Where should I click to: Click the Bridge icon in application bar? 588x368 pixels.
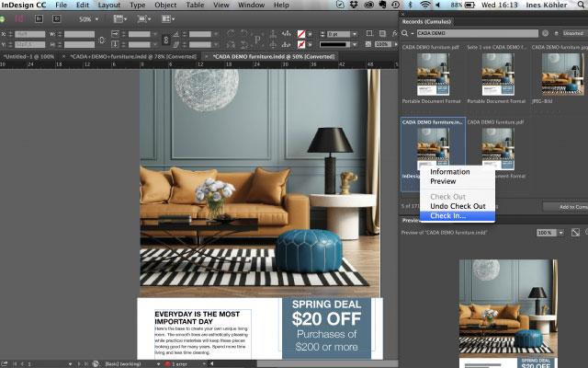38,18
